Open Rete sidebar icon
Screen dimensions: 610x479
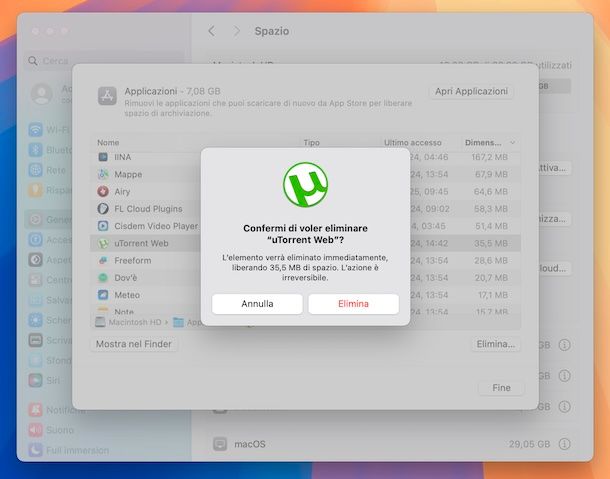(x=35, y=170)
